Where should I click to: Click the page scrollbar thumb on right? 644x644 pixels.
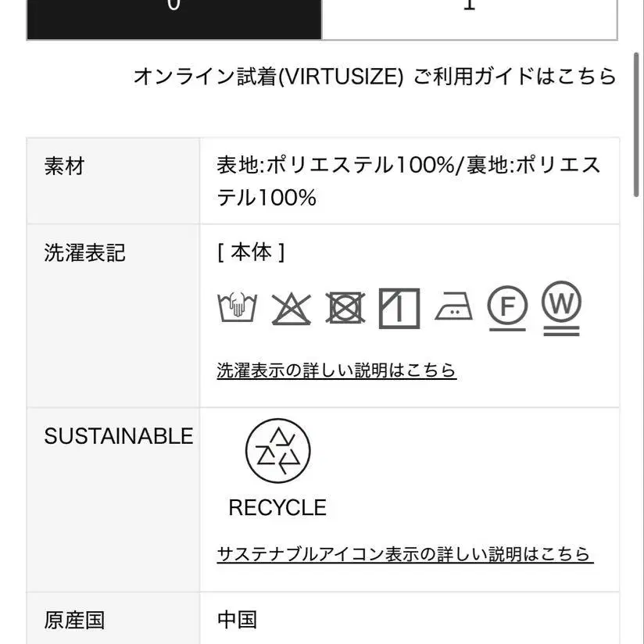[x=638, y=125]
